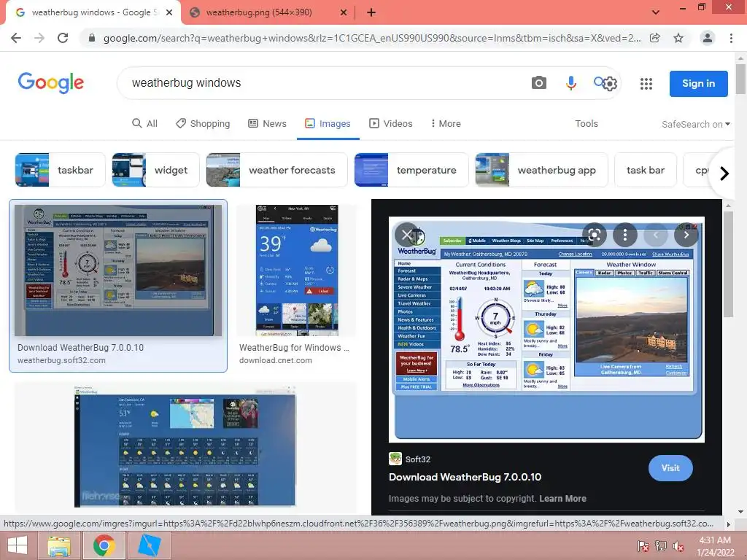
Task: Show the previous image in the preview
Action: click(x=656, y=234)
